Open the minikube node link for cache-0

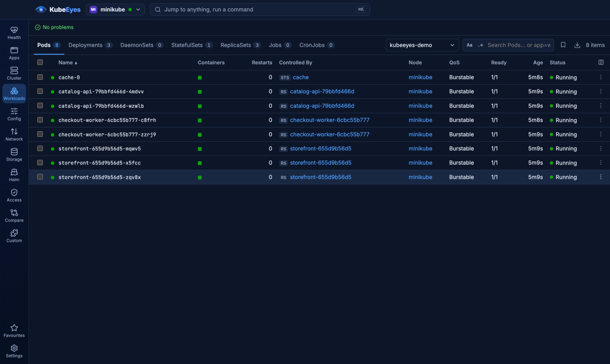420,77
